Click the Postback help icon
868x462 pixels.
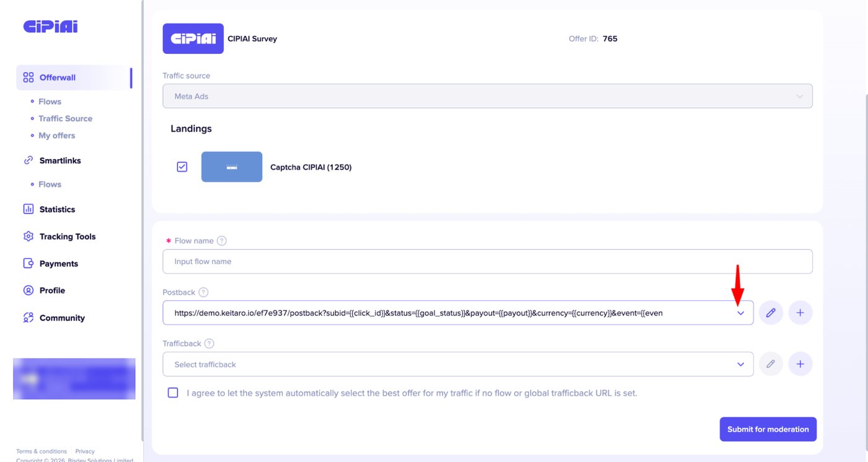tap(203, 292)
